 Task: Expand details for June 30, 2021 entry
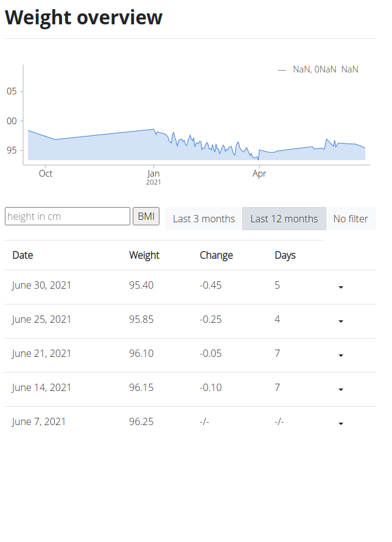pos(341,287)
